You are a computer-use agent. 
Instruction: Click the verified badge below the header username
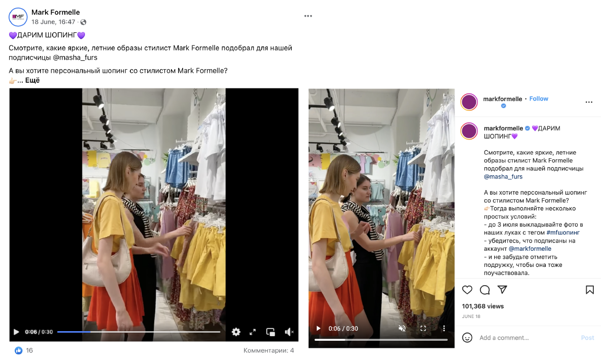[503, 106]
